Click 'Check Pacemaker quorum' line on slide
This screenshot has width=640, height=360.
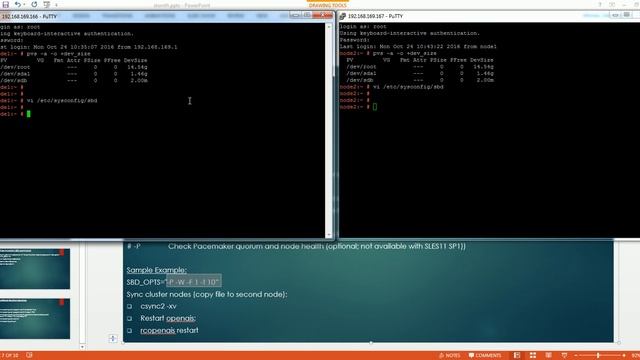click(317, 247)
